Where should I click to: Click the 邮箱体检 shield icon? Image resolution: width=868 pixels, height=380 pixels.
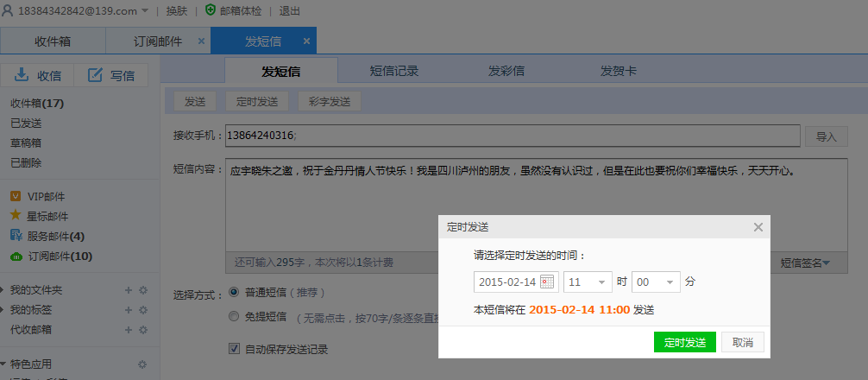[211, 10]
